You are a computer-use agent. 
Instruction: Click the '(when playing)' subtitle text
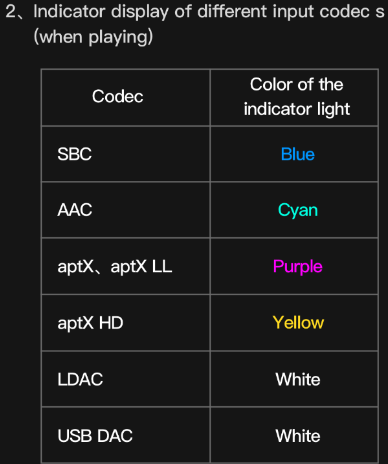click(93, 37)
